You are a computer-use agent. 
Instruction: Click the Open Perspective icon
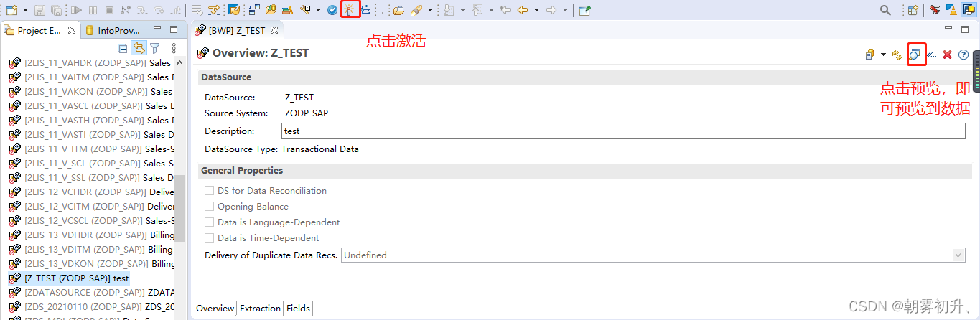pos(913,10)
